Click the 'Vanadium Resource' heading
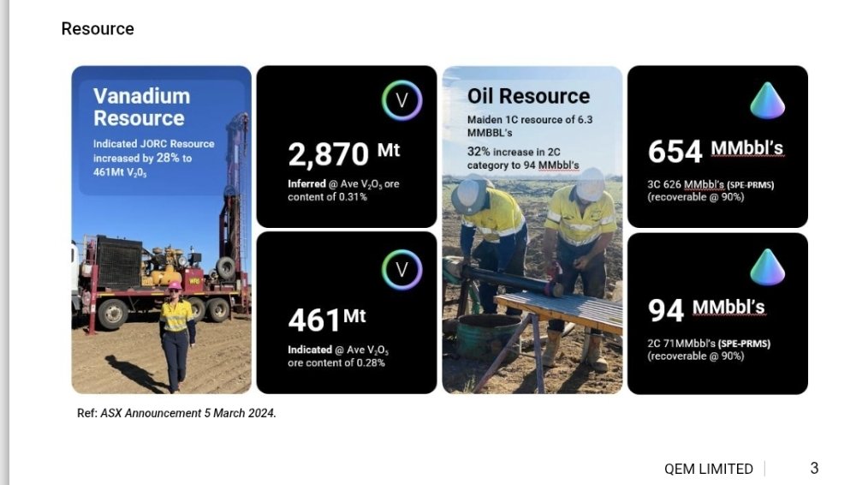The width and height of the screenshot is (868, 485). tap(142, 107)
